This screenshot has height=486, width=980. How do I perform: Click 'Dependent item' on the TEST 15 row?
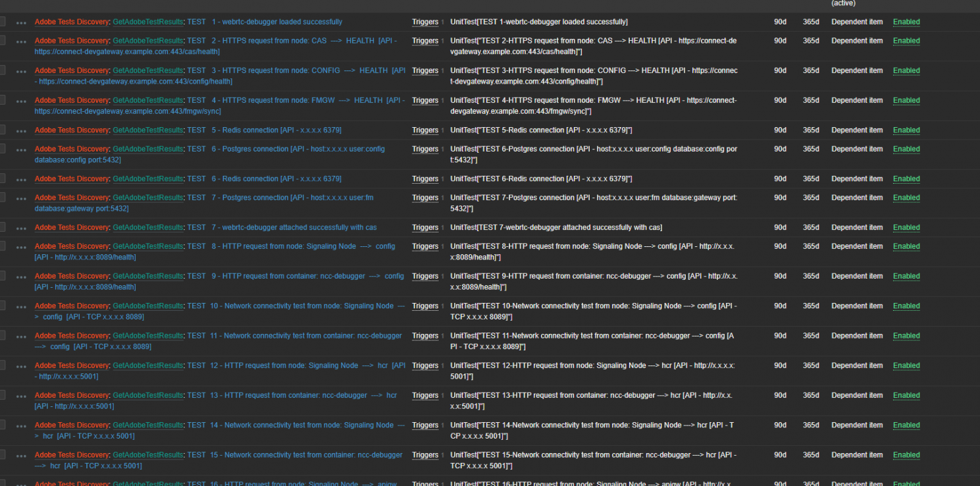(857, 454)
